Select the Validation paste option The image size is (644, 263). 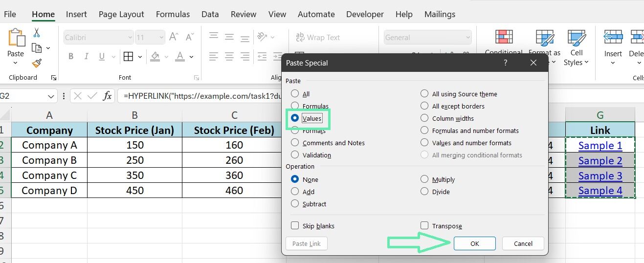(x=294, y=154)
